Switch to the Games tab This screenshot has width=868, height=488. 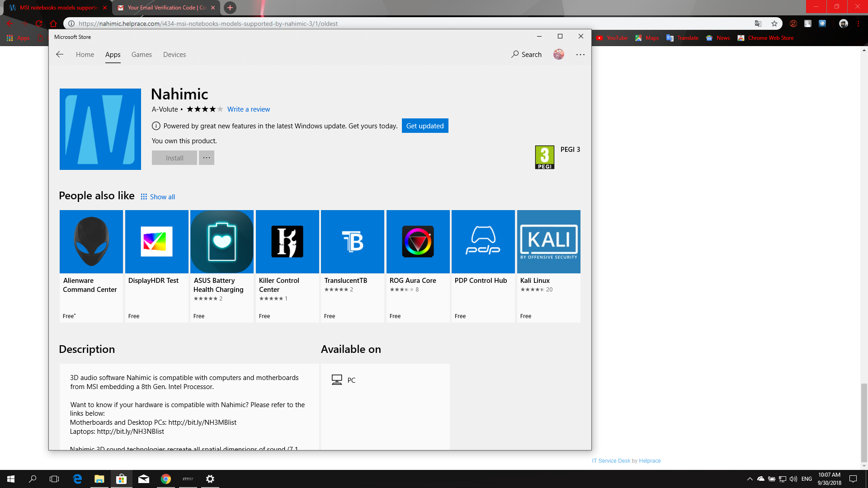pos(142,54)
